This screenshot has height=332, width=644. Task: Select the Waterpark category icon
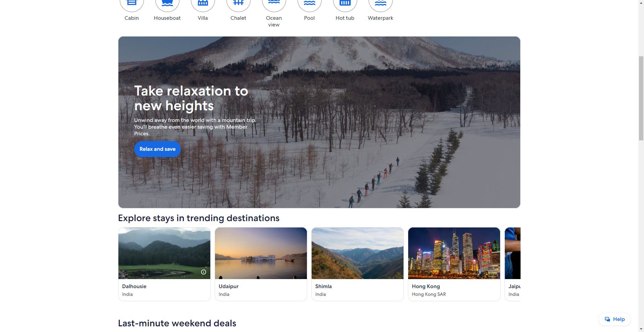click(380, 5)
